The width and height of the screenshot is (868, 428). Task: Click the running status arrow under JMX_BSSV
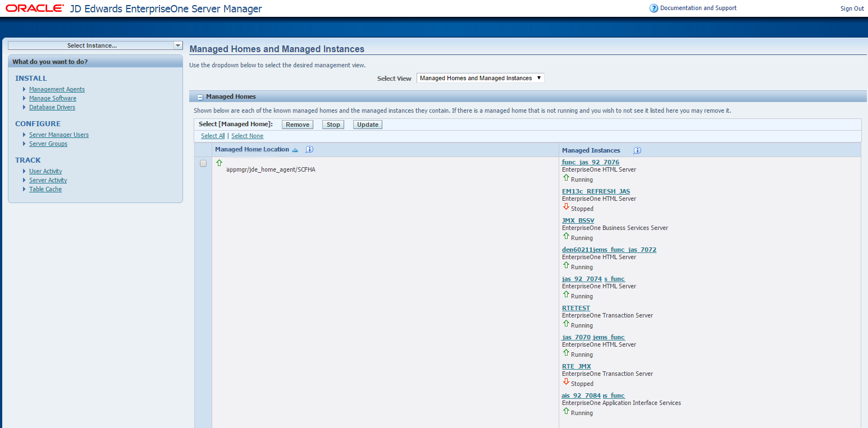click(x=566, y=236)
